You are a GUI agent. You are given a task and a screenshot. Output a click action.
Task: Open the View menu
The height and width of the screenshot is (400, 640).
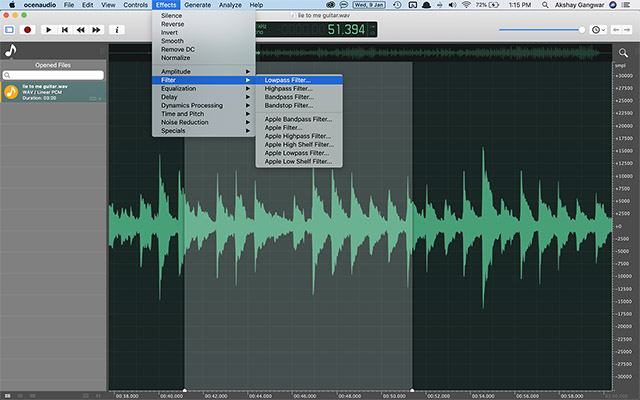[108, 5]
